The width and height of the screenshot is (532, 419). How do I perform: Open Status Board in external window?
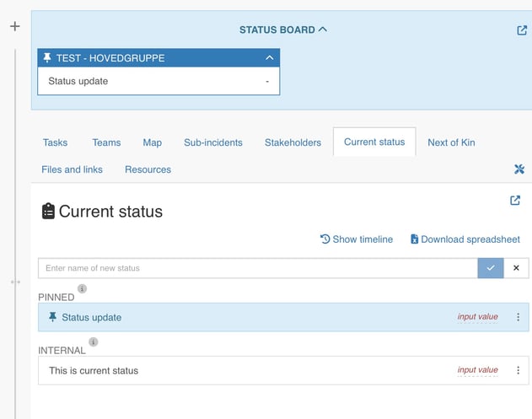point(521,30)
